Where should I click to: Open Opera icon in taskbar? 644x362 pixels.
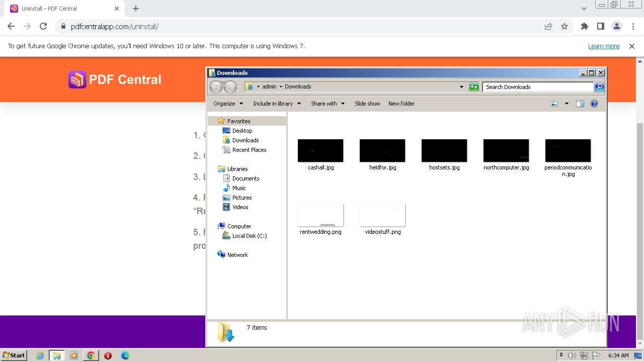tap(108, 355)
